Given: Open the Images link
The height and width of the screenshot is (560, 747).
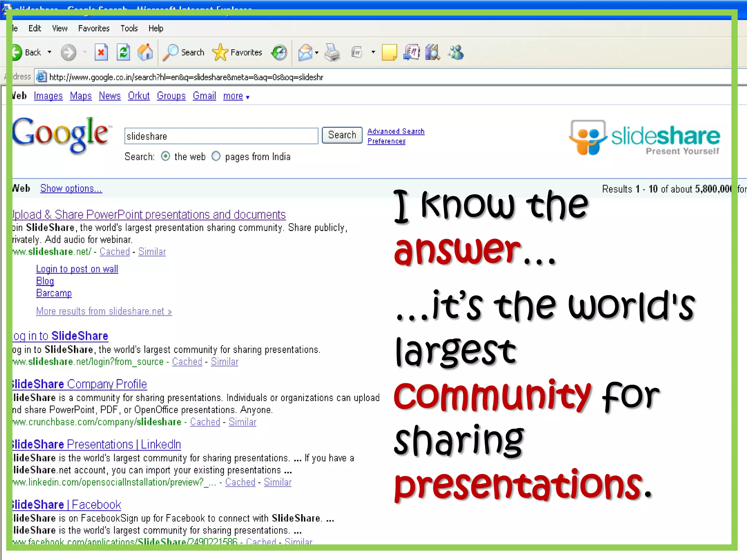Looking at the screenshot, I should coord(48,96).
